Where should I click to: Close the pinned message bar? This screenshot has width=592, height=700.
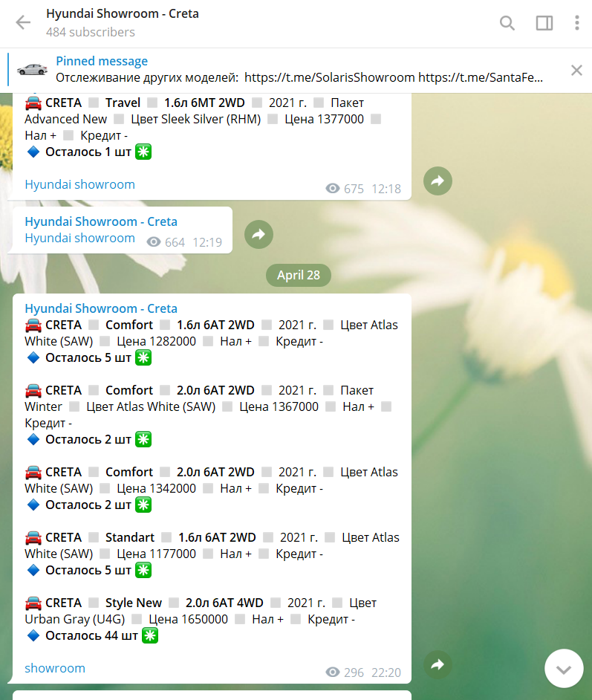click(x=576, y=70)
